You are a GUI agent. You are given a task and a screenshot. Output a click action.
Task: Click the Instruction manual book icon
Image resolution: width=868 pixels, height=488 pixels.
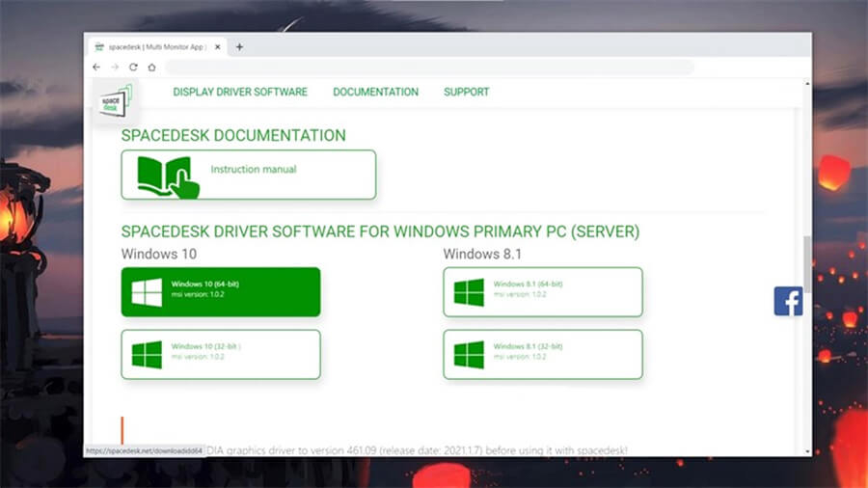coord(168,176)
